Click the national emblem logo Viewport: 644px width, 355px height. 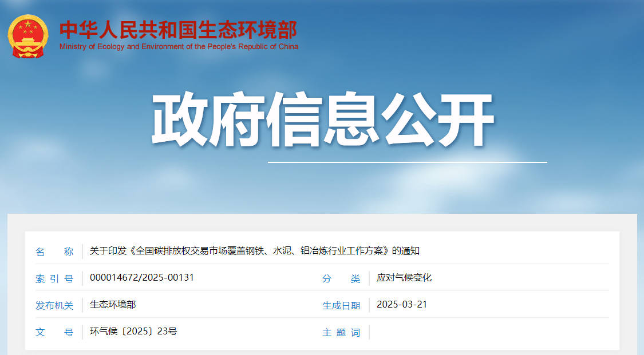coord(28,36)
